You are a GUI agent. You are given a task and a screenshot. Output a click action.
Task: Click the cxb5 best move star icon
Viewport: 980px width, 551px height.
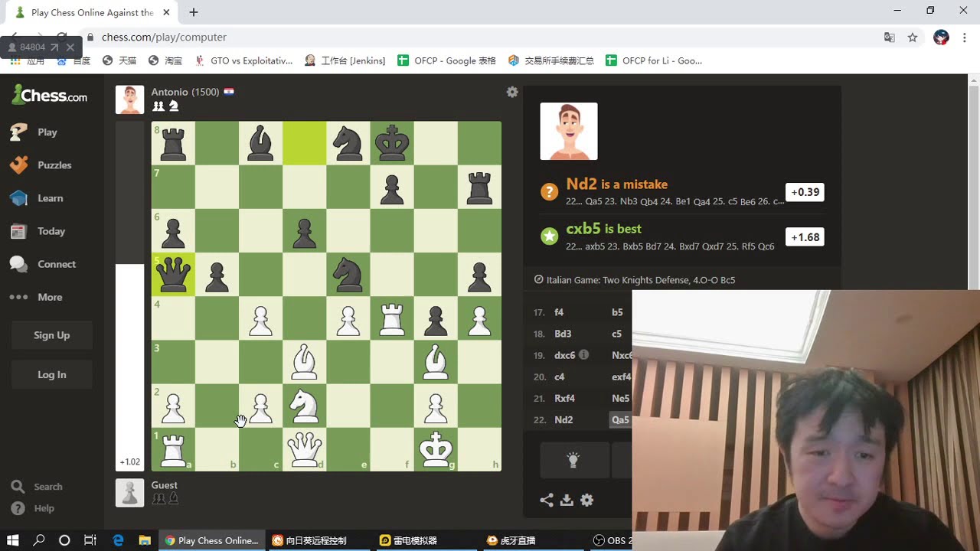(x=549, y=236)
